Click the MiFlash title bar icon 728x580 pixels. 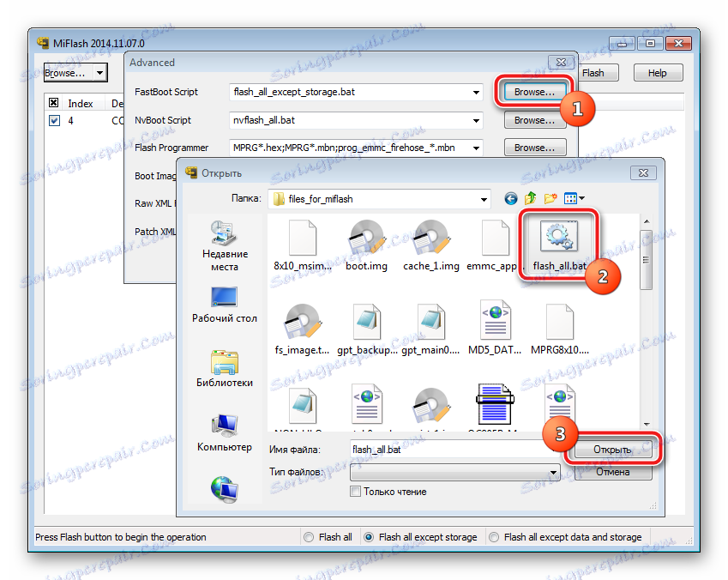click(x=43, y=43)
